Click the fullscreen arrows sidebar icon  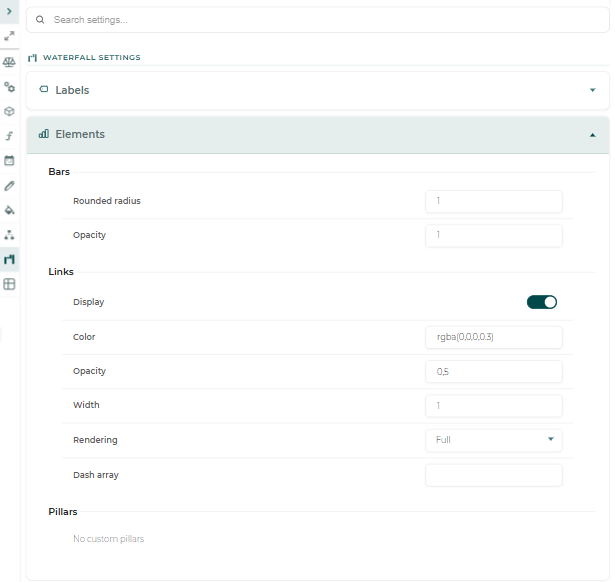(x=9, y=36)
